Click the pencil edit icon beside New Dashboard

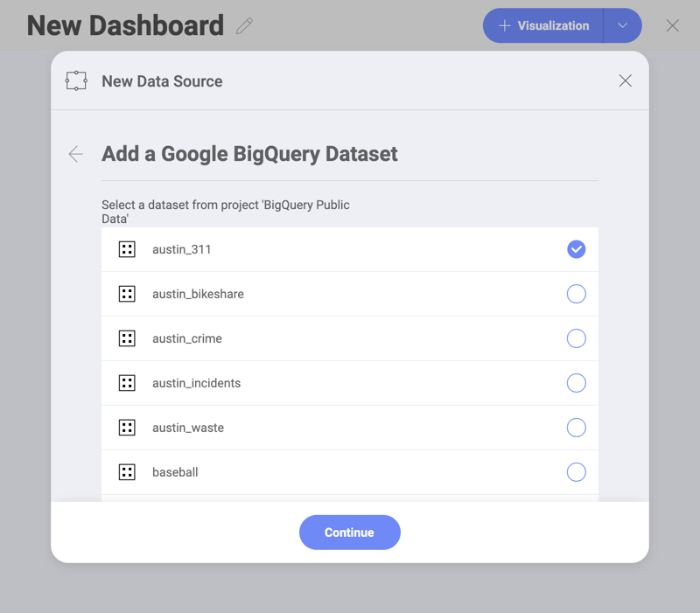[244, 26]
